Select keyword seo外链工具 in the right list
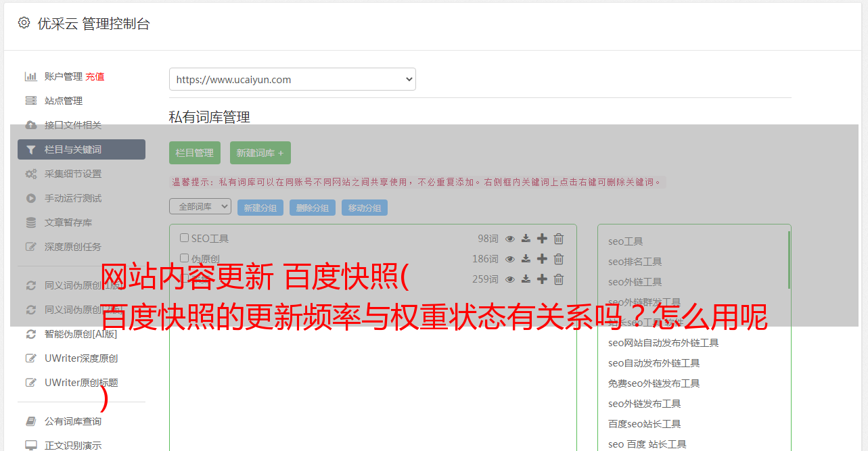Screen dimensions: 868x451 click(635, 282)
